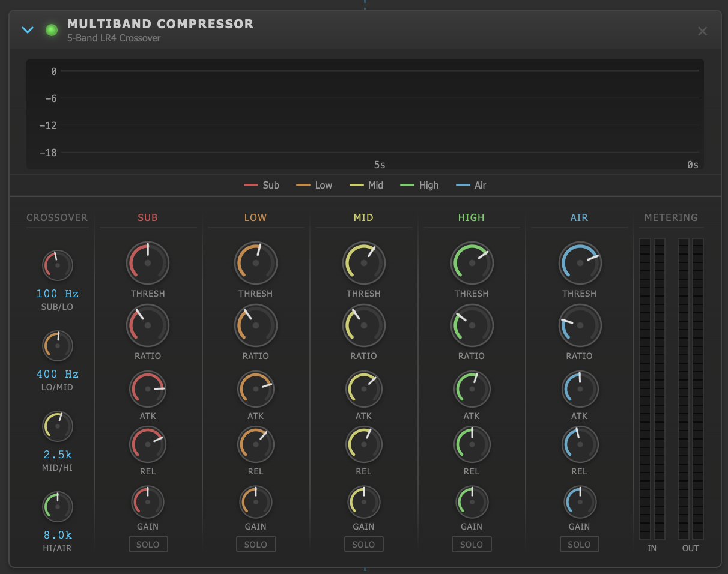Click the HIGH band REL knob
728x574 pixels.
472,444
